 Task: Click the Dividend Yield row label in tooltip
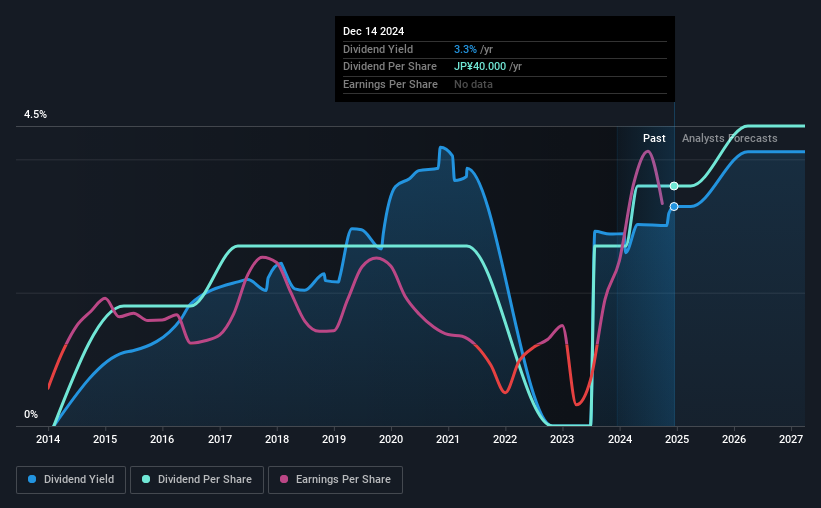(378, 49)
